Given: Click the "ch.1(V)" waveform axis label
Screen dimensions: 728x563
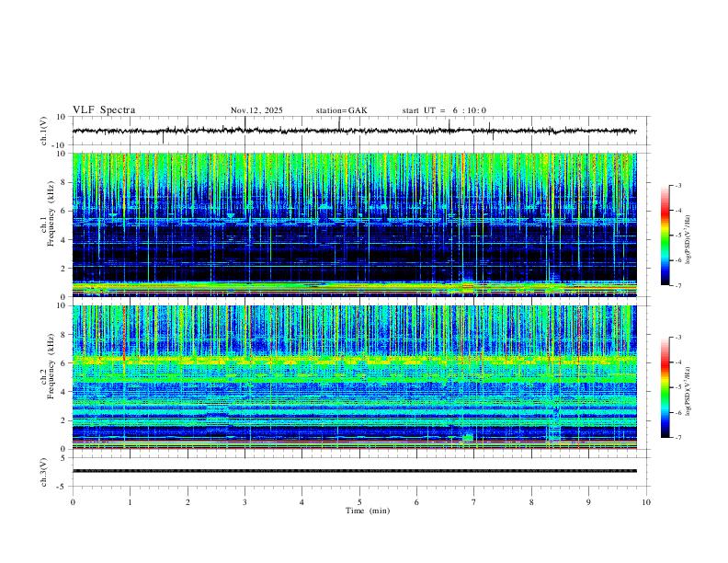Looking at the screenshot, I should (44, 131).
